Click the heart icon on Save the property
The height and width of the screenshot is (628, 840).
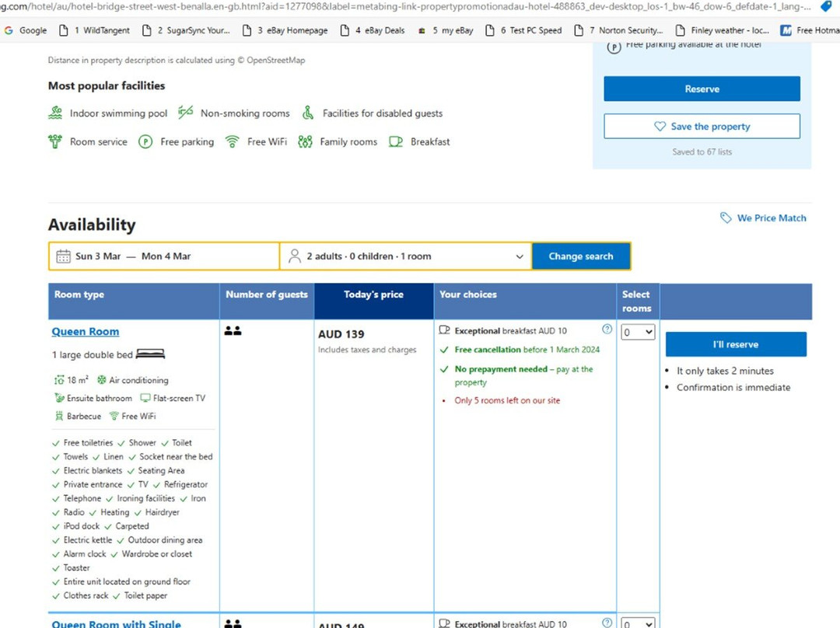click(660, 127)
